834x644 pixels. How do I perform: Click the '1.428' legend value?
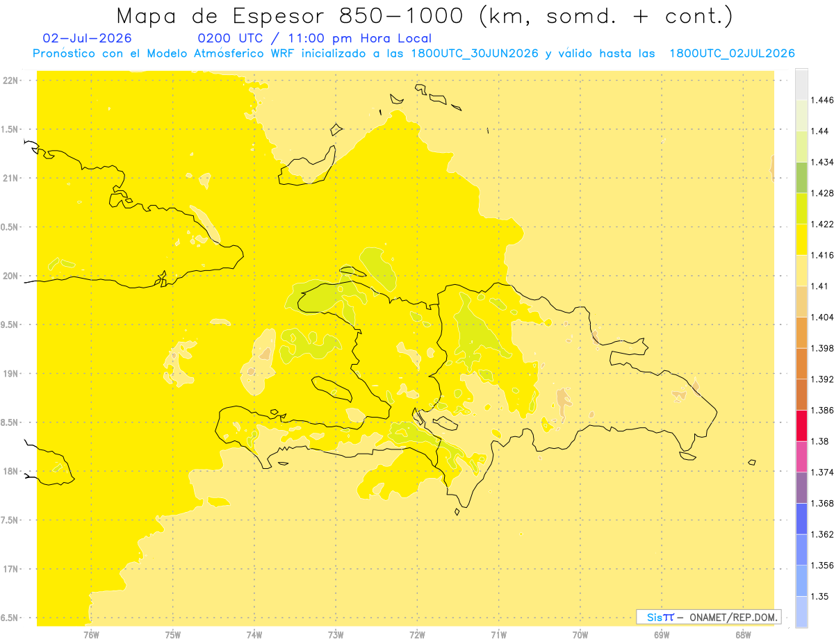click(x=822, y=193)
